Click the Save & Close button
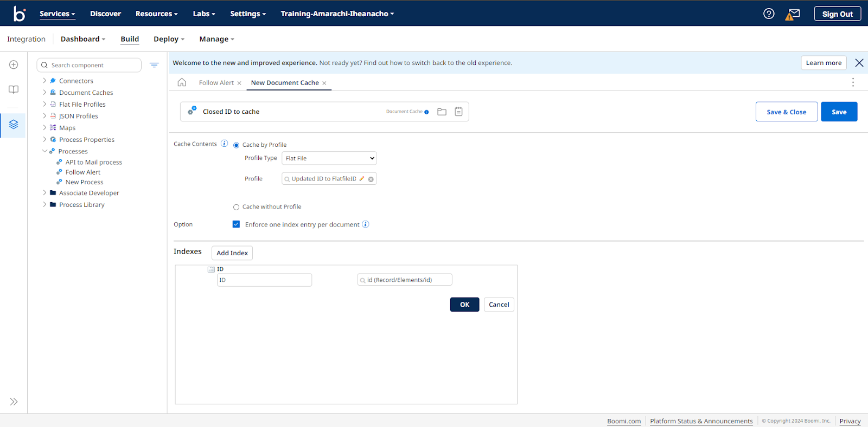The height and width of the screenshot is (427, 868). (787, 112)
